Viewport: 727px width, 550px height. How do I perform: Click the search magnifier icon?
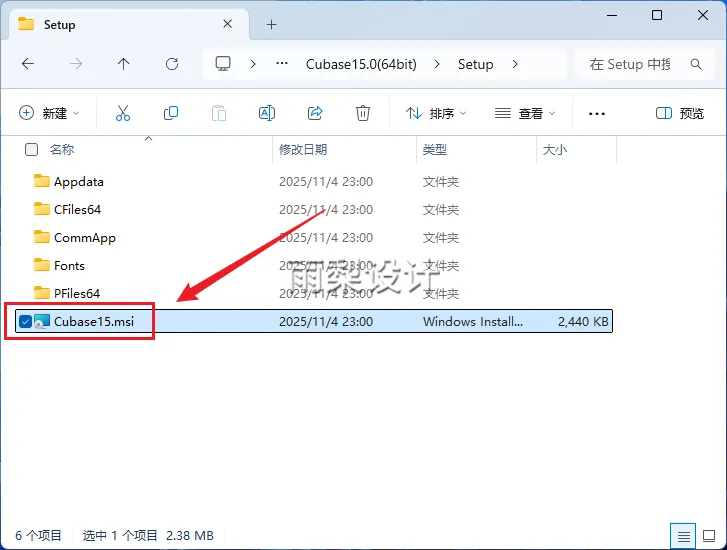(x=695, y=64)
